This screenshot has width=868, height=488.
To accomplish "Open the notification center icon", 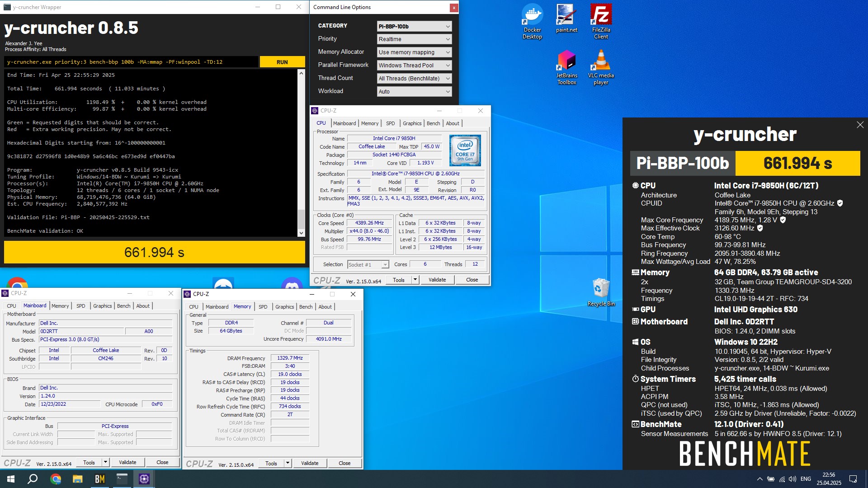I will coord(853,479).
